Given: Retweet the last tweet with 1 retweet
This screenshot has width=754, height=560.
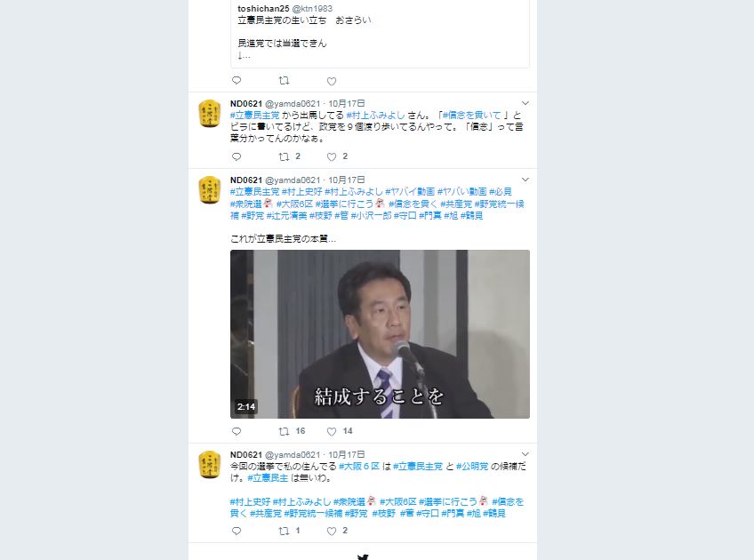Looking at the screenshot, I should [x=290, y=531].
